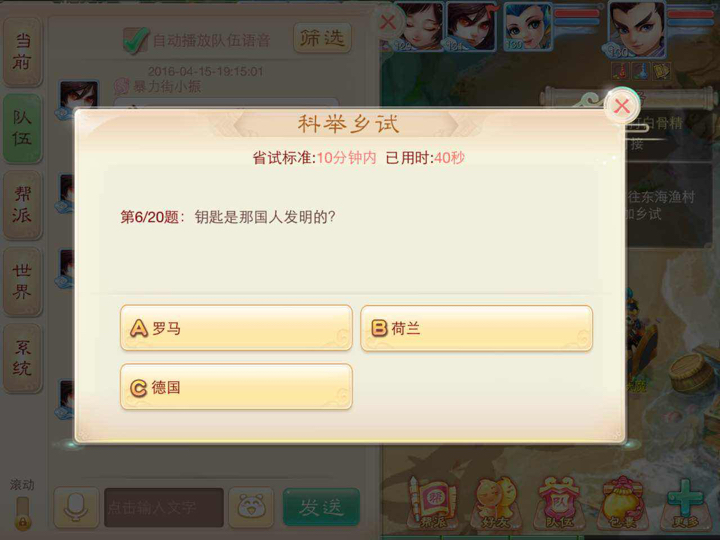Image resolution: width=720 pixels, height=540 pixels.
Task: Open the 队伍 team icon in bottom bar
Action: (559, 504)
